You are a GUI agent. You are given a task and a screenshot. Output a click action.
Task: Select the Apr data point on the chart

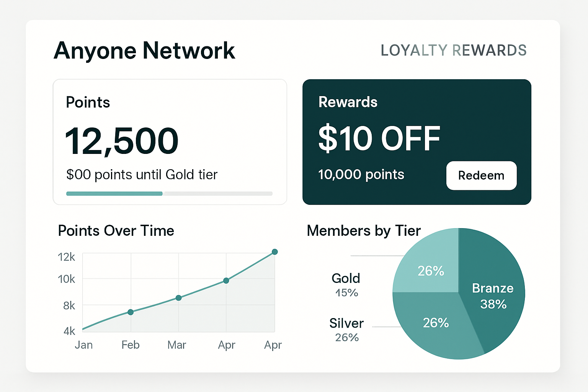(x=275, y=252)
